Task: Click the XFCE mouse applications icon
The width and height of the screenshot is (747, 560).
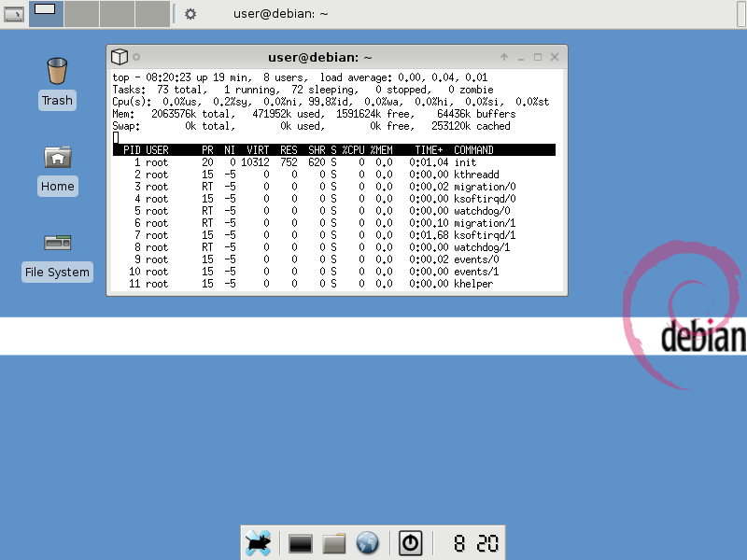Action: point(259,542)
